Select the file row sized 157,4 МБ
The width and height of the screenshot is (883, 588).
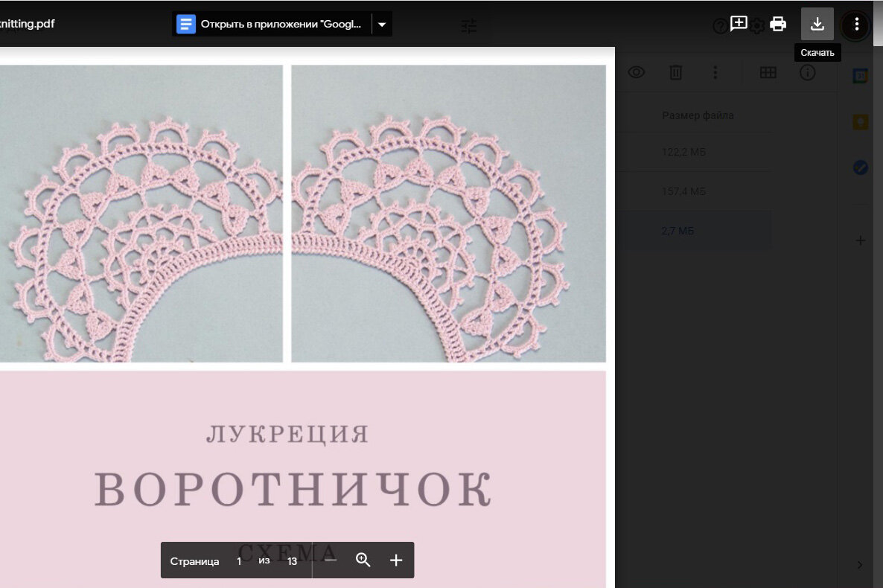(x=694, y=191)
